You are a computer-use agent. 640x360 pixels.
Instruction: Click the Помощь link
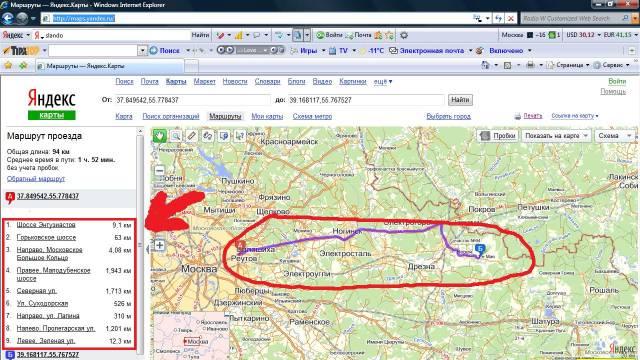coord(613,91)
